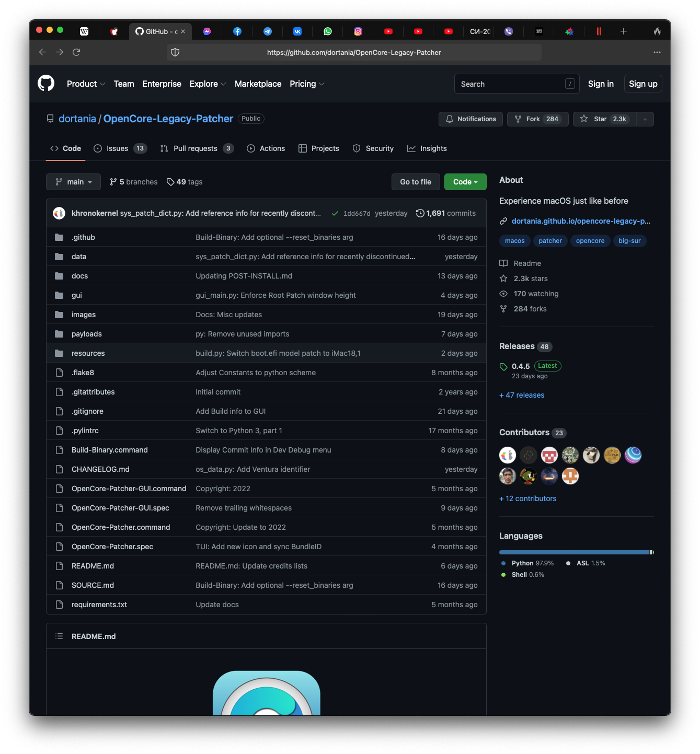
Task: View the 5 branches link
Action: pos(134,182)
